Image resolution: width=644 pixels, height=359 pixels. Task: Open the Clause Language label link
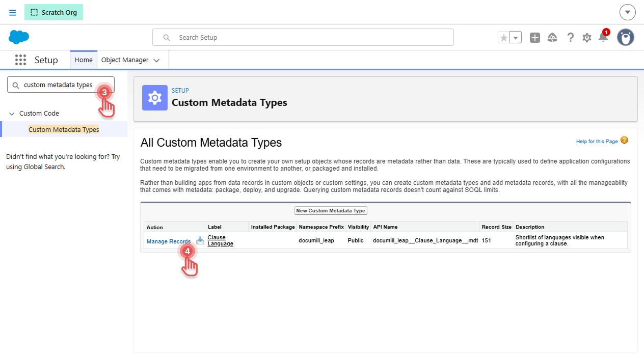point(221,240)
